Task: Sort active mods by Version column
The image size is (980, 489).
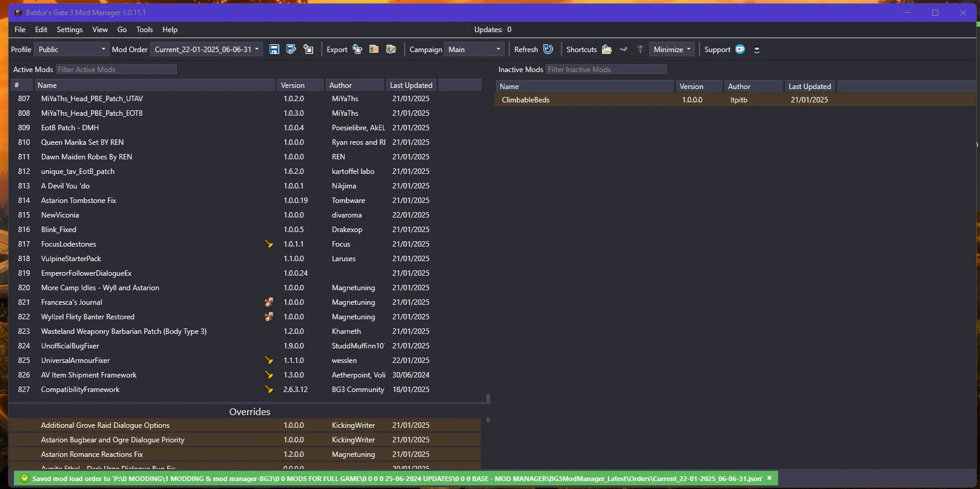Action: click(x=300, y=85)
